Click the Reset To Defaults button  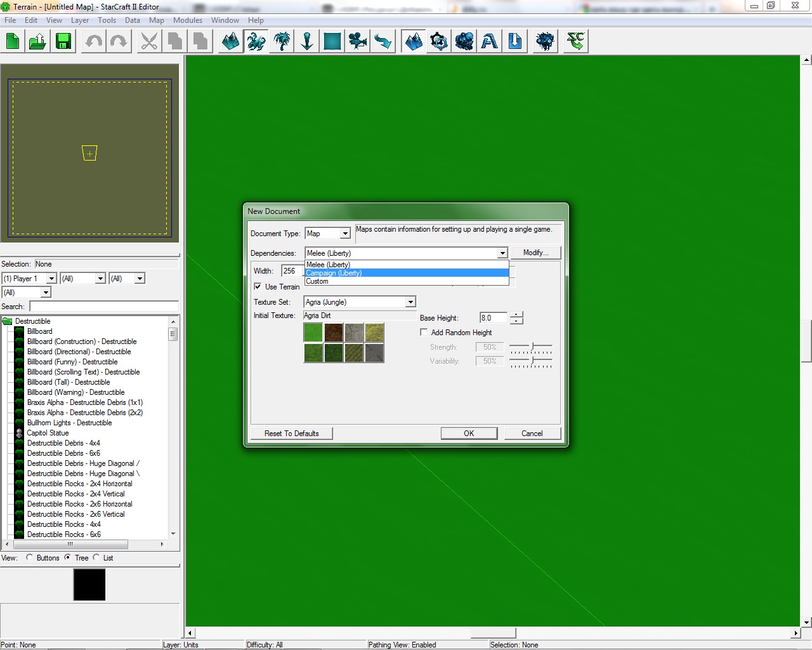click(292, 434)
